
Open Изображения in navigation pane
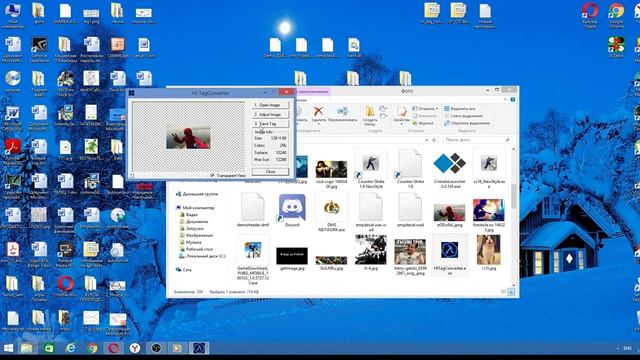point(196,235)
